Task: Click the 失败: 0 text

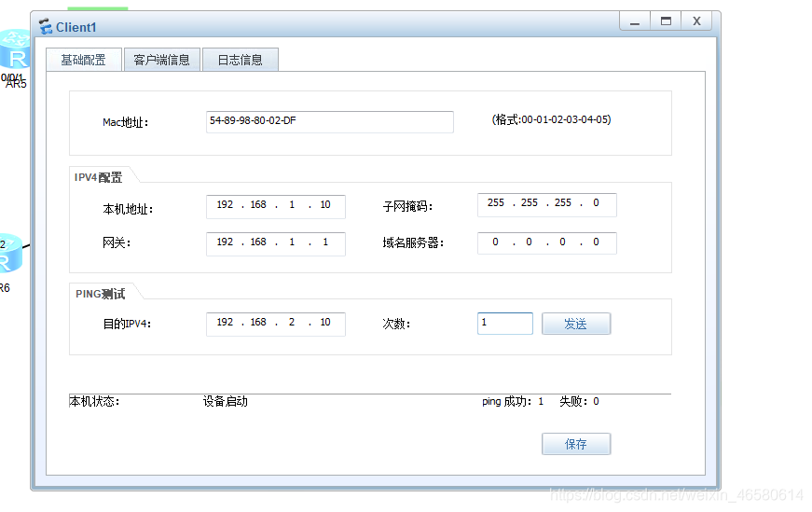Action: click(580, 402)
